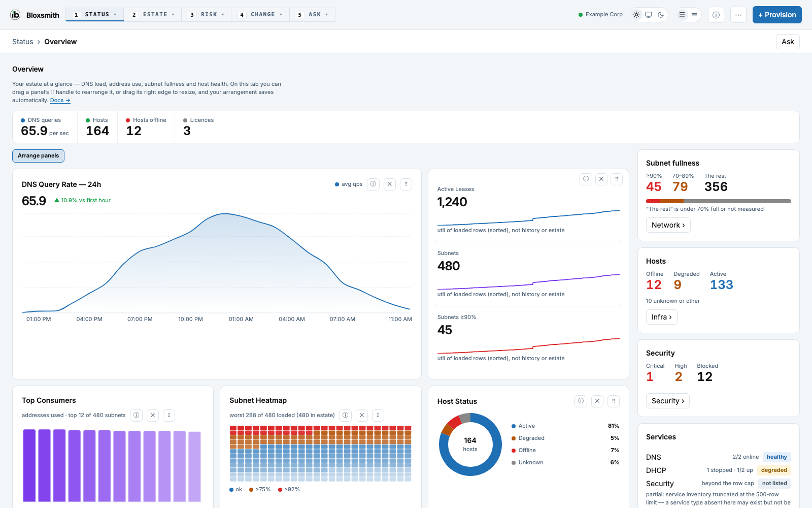Show info for DNS Query Rate panel
The image size is (812, 508).
tap(374, 184)
